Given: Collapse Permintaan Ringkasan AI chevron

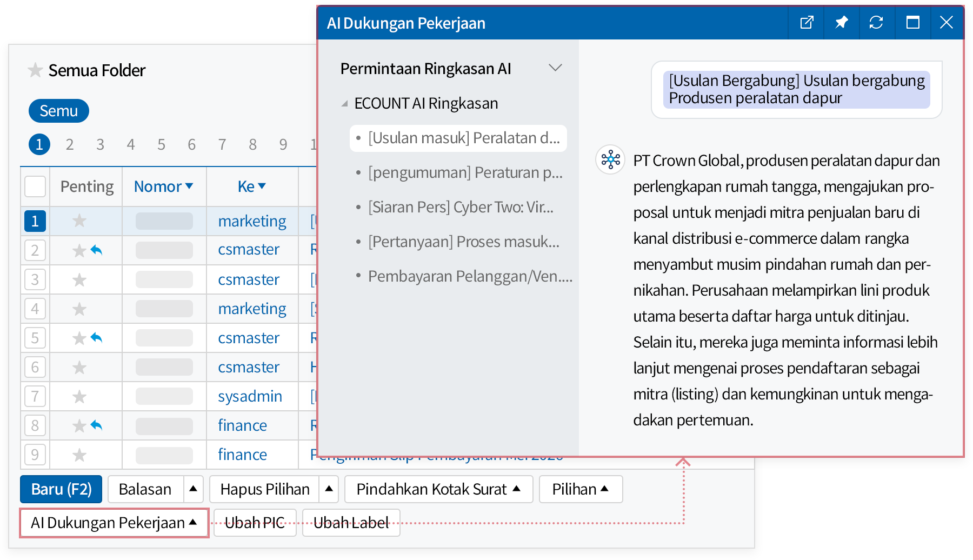Looking at the screenshot, I should tap(555, 68).
